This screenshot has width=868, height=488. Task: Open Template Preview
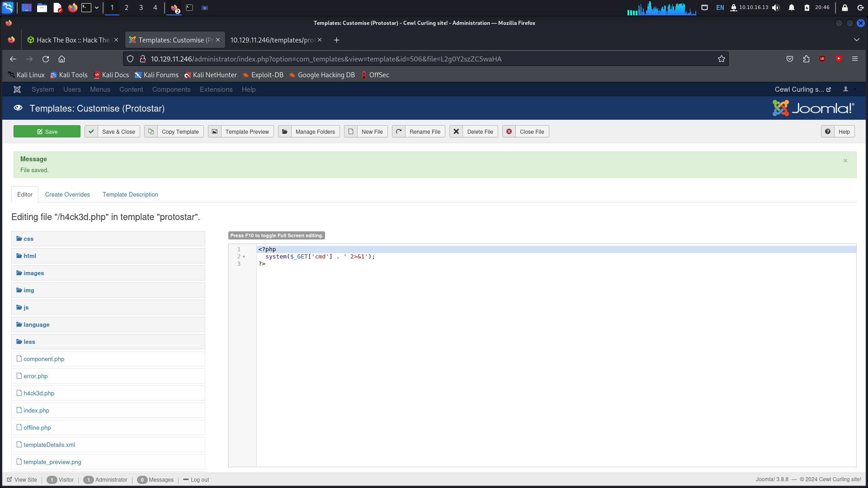tap(241, 131)
